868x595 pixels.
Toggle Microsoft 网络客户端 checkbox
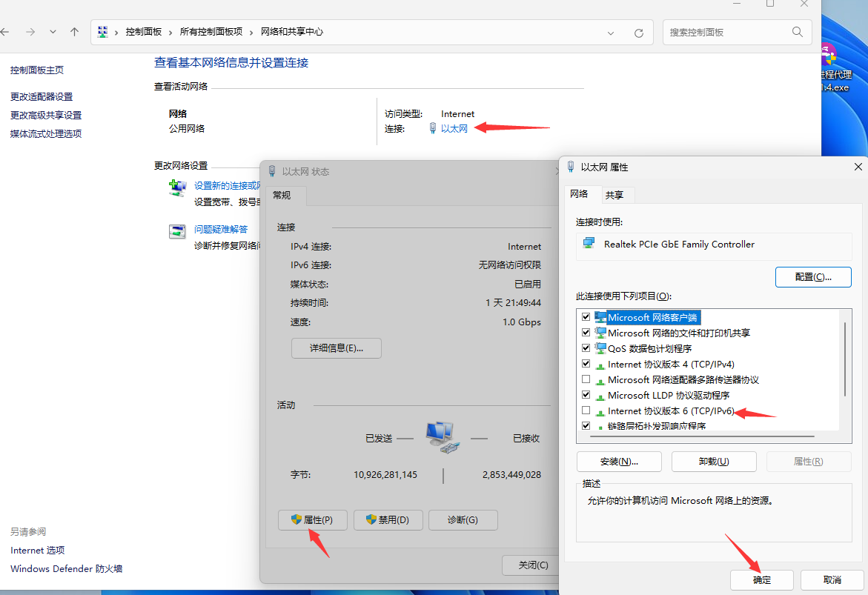(x=586, y=317)
